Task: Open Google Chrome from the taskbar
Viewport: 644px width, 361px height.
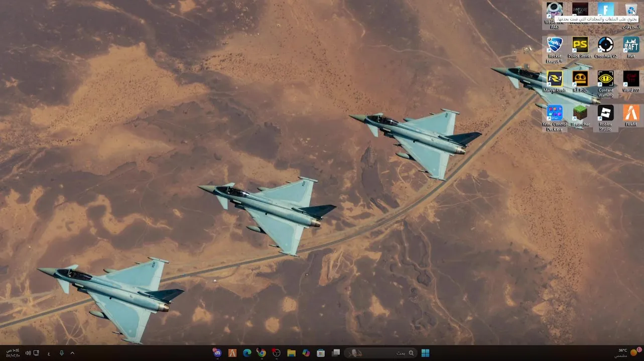Action: click(x=262, y=353)
